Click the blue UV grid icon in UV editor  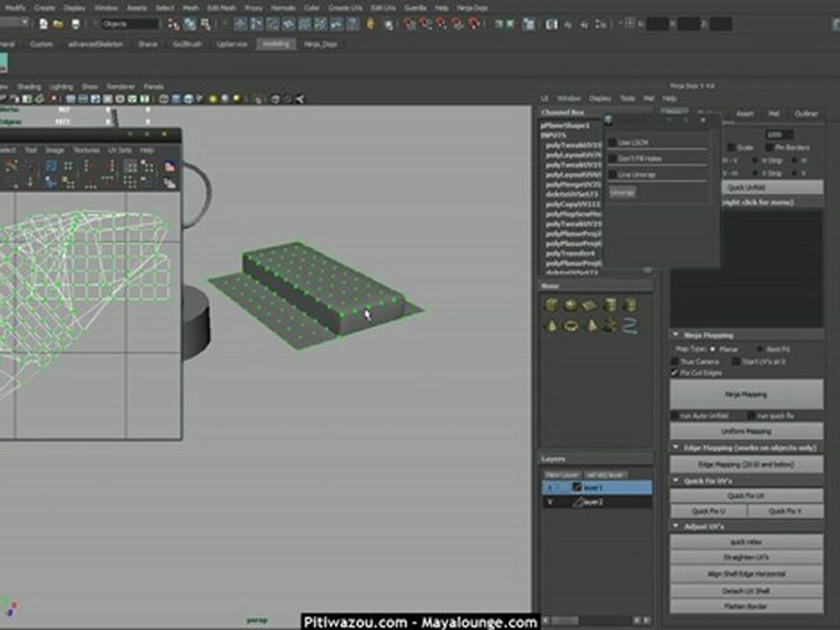tap(51, 166)
